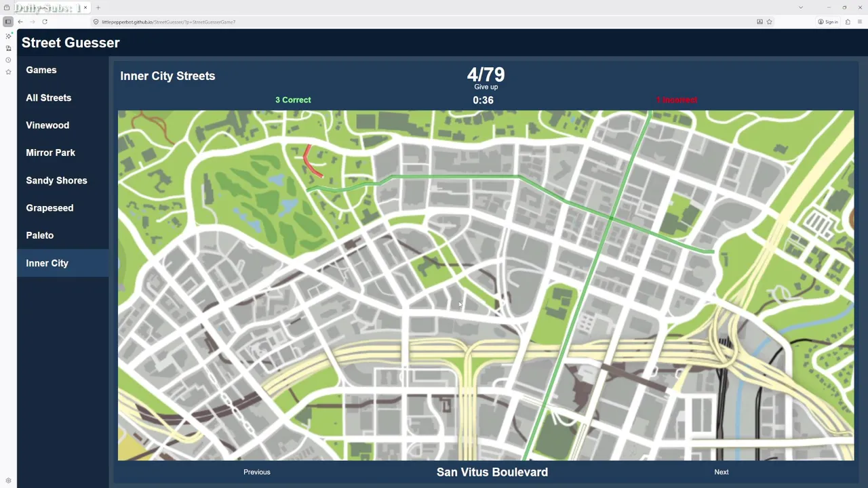Click the red incorrect counter
This screenshot has width=868, height=488.
coord(676,100)
